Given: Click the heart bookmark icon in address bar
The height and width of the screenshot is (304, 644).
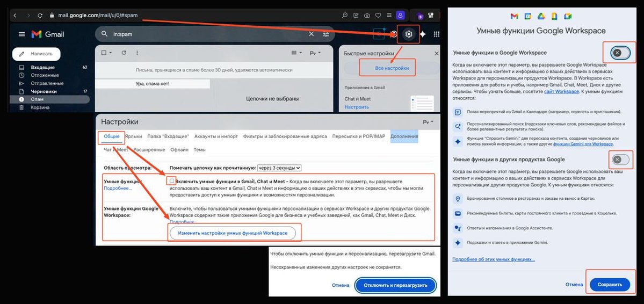Looking at the screenshot, I should tap(378, 16).
